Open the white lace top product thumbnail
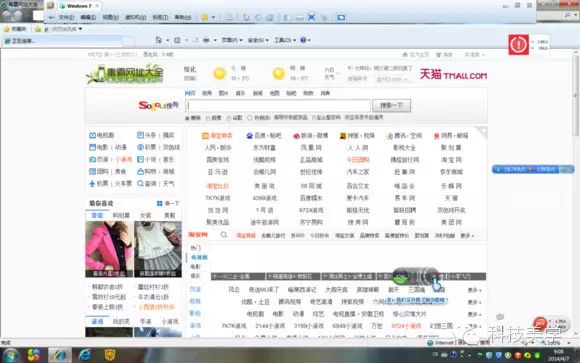The width and height of the screenshot is (580, 363). click(x=158, y=249)
